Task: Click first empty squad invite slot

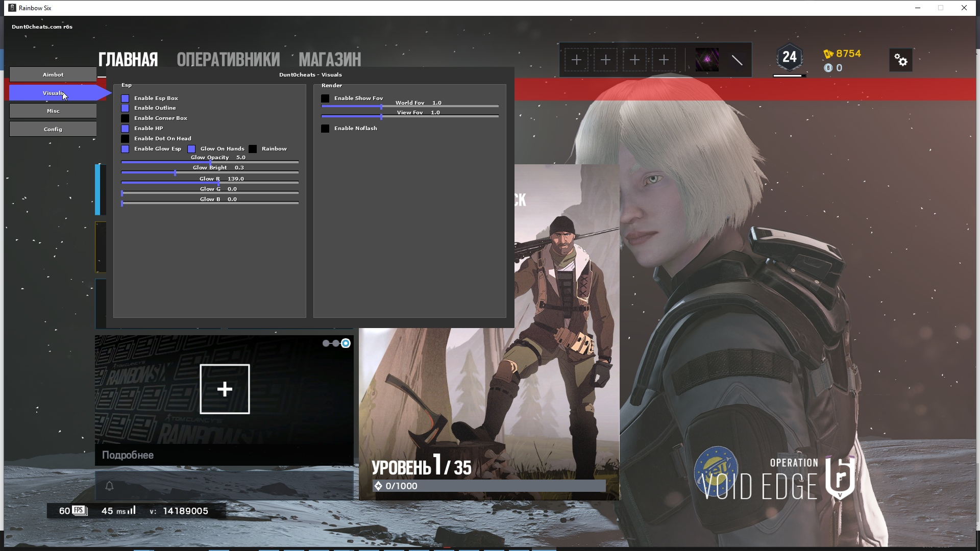Action: point(577,60)
